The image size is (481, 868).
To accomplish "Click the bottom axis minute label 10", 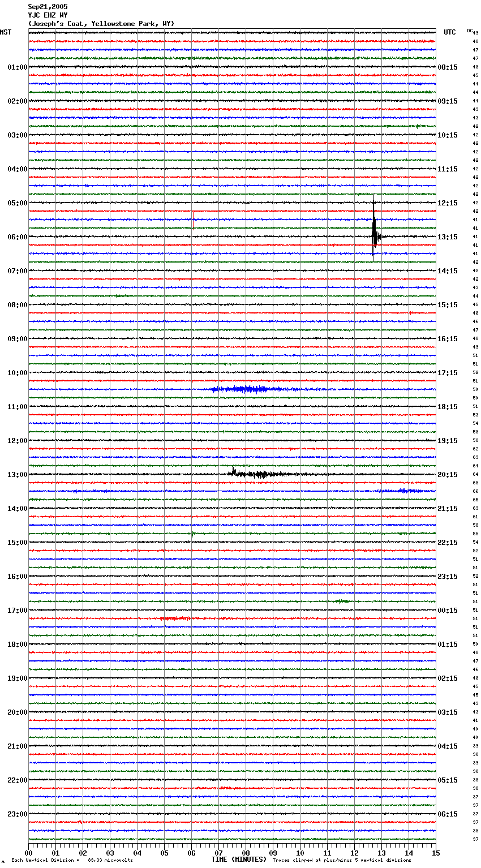I will [300, 853].
